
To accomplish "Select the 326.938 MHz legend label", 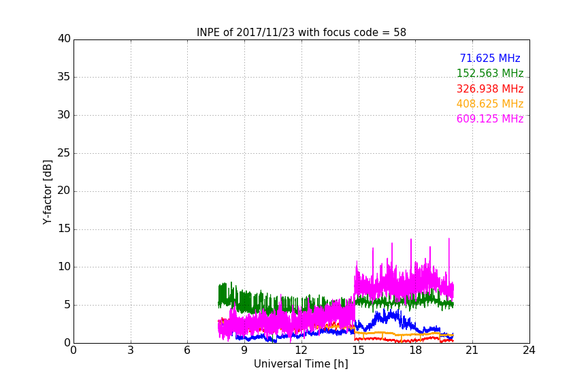I will (490, 89).
